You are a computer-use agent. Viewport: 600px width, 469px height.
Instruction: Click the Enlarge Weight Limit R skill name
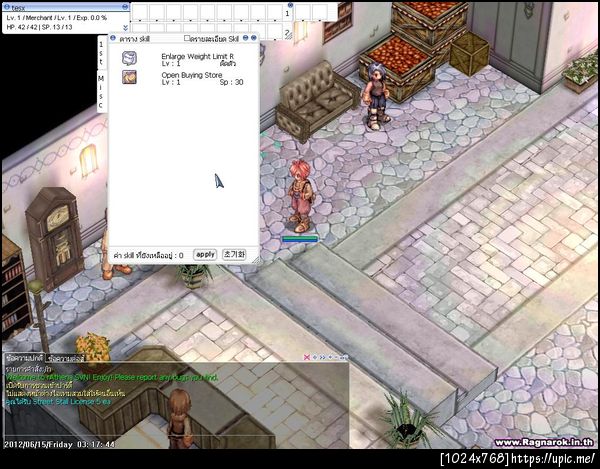click(x=197, y=57)
